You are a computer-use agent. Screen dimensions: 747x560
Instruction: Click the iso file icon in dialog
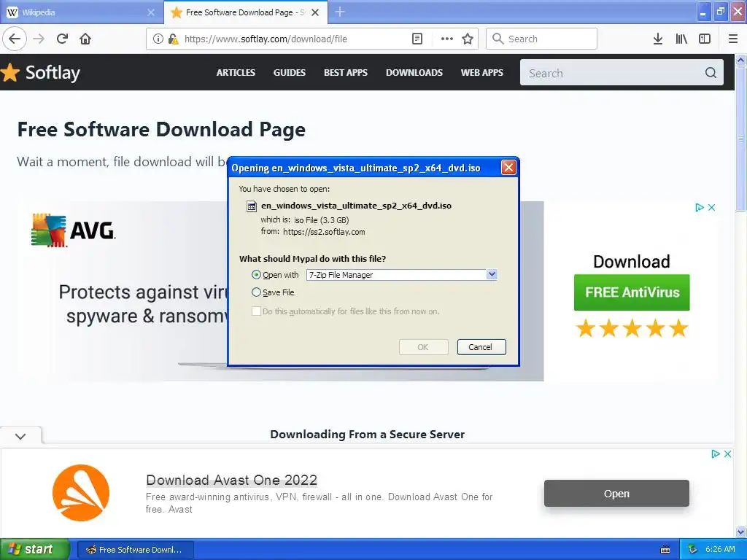(x=251, y=206)
